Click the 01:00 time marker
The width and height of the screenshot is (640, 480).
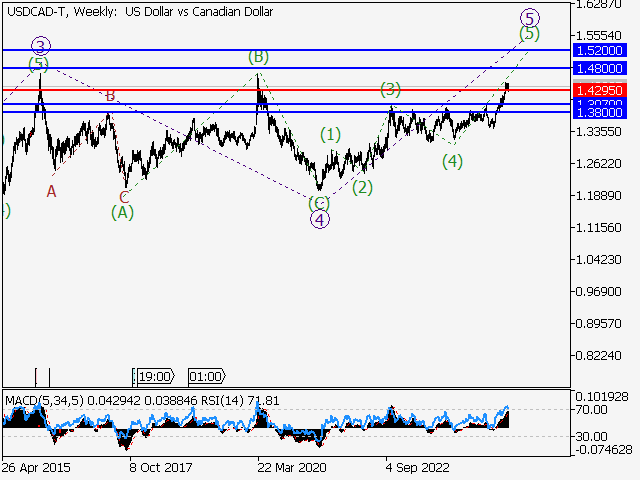(205, 376)
